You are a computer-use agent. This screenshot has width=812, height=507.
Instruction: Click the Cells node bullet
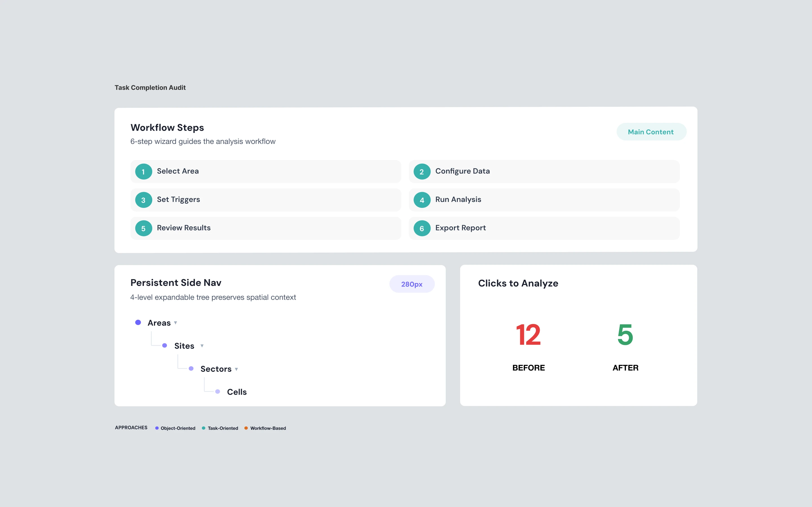(217, 391)
